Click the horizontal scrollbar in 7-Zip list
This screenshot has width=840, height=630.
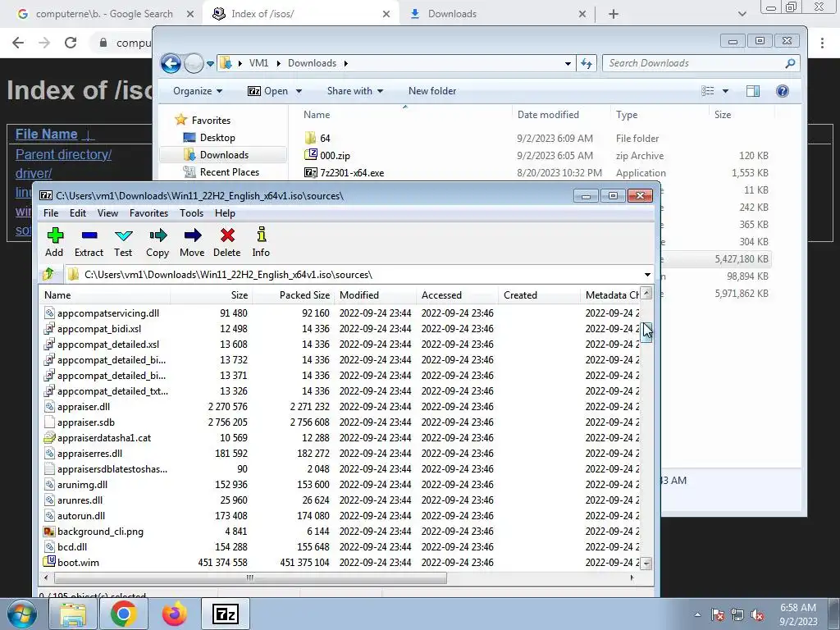(250, 578)
